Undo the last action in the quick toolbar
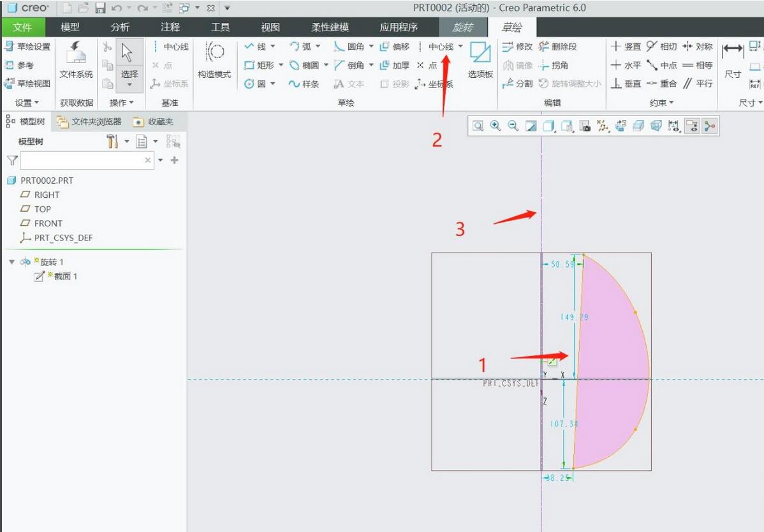Image resolution: width=764 pixels, height=532 pixels. [x=116, y=8]
